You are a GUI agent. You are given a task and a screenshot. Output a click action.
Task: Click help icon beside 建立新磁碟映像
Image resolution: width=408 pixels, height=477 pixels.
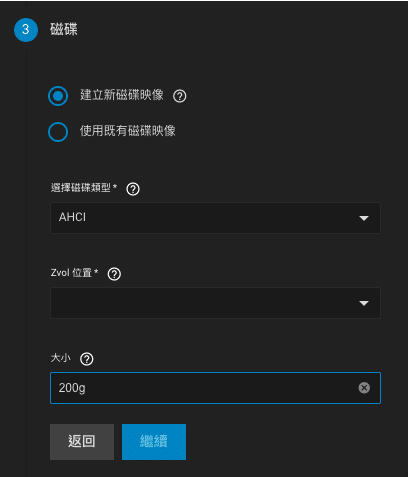coord(180,96)
